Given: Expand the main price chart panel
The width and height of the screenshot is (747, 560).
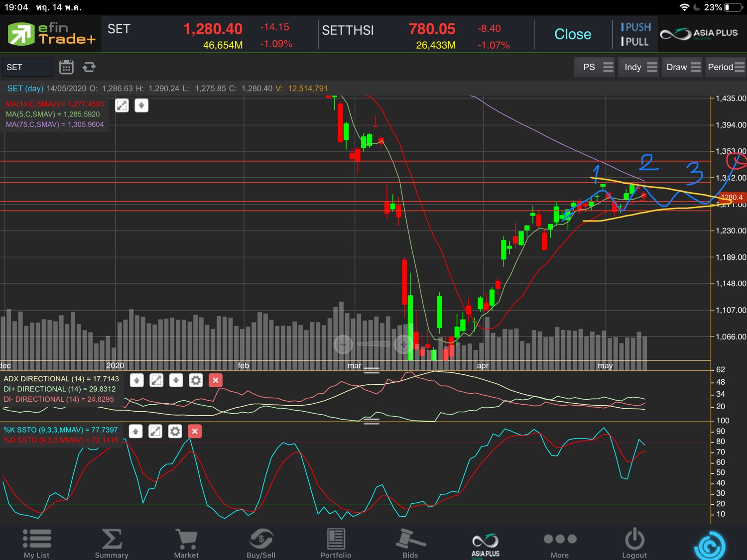Looking at the screenshot, I should (x=122, y=106).
